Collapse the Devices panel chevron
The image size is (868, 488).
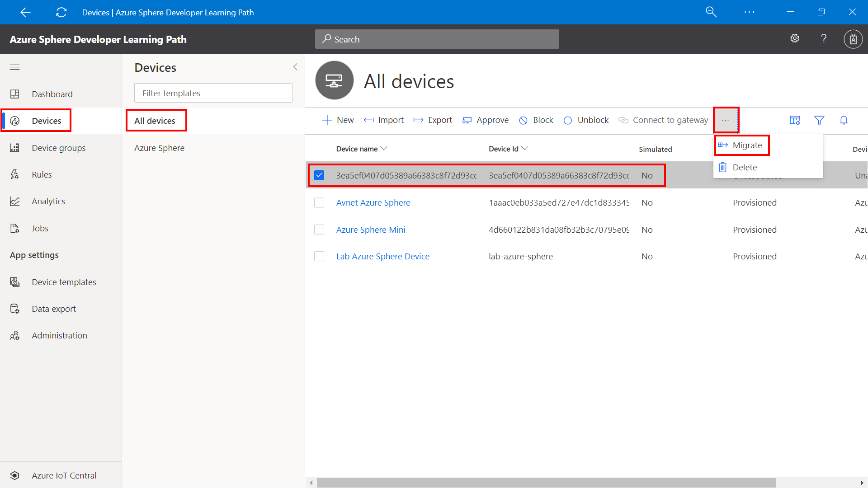295,67
